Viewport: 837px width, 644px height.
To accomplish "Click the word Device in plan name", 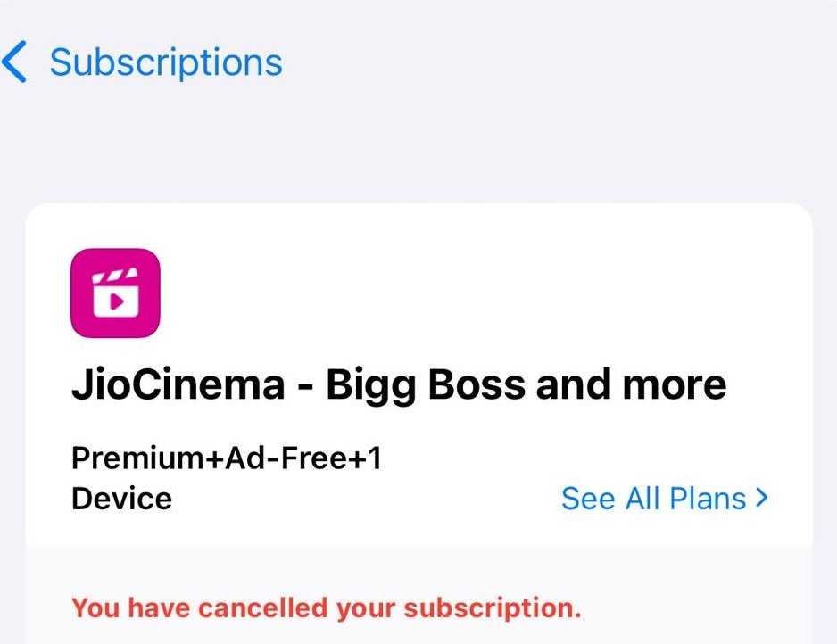I will pyautogui.click(x=121, y=499).
